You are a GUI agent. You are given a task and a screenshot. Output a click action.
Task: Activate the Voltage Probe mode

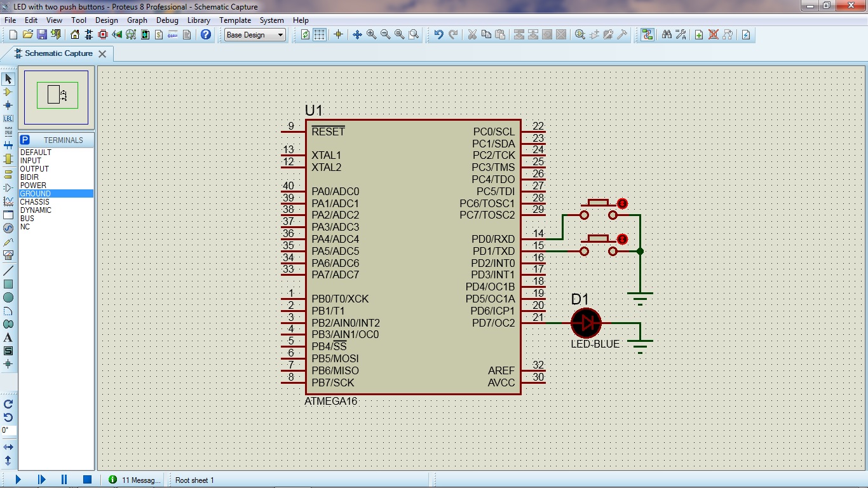(x=8, y=241)
